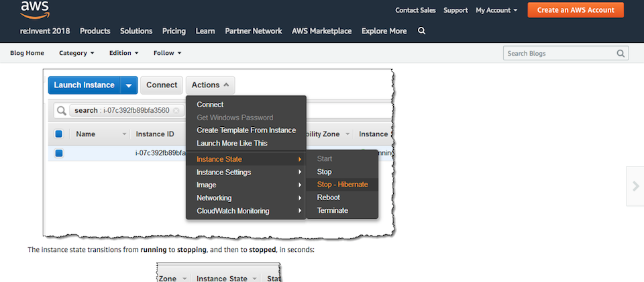This screenshot has width=644, height=282.
Task: Click the Search Blogs magnifier icon
Action: (620, 54)
